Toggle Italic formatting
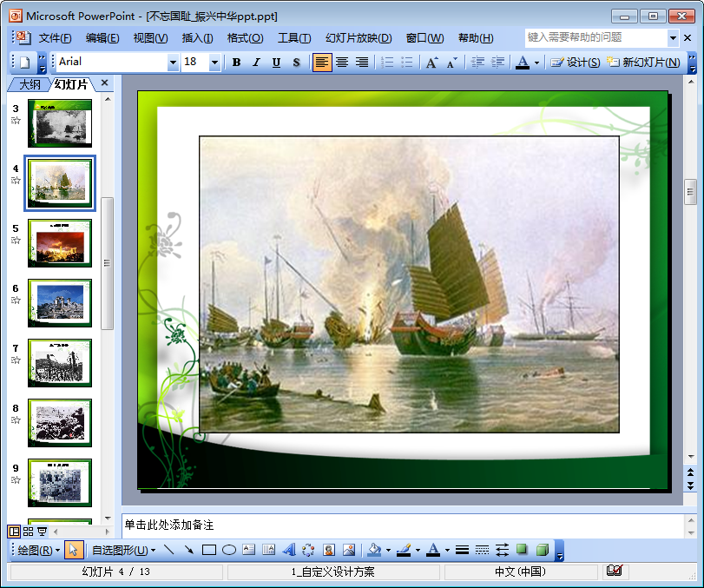The width and height of the screenshot is (704, 588). (256, 63)
